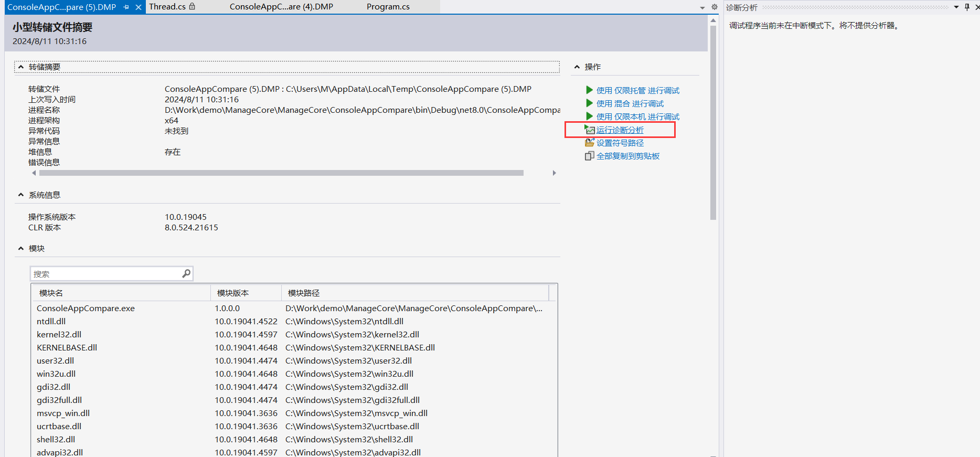This screenshot has height=457, width=980.
Task: Select the ucrtbase.dll module row
Action: [x=294, y=426]
